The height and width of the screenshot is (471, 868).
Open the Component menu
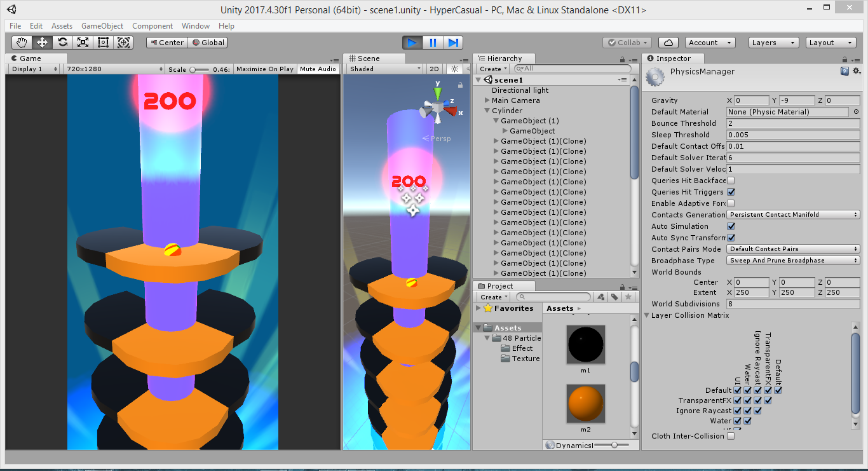pyautogui.click(x=153, y=26)
